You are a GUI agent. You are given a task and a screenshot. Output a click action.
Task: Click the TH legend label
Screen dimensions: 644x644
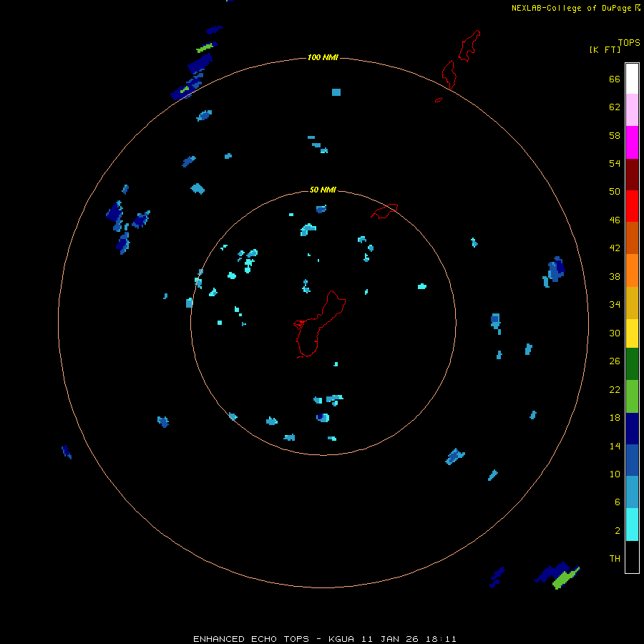pyautogui.click(x=615, y=559)
